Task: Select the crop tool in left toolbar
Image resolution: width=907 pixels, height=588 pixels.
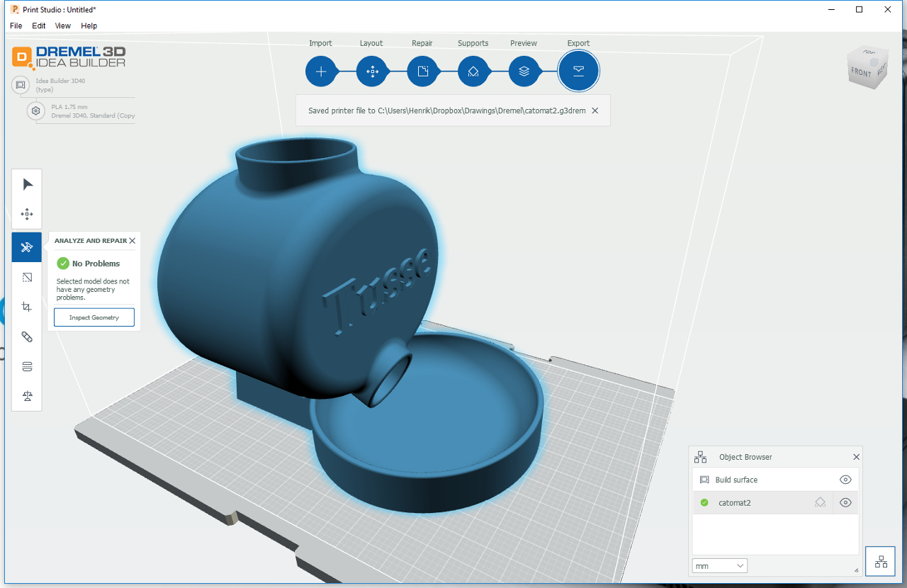Action: (x=27, y=307)
